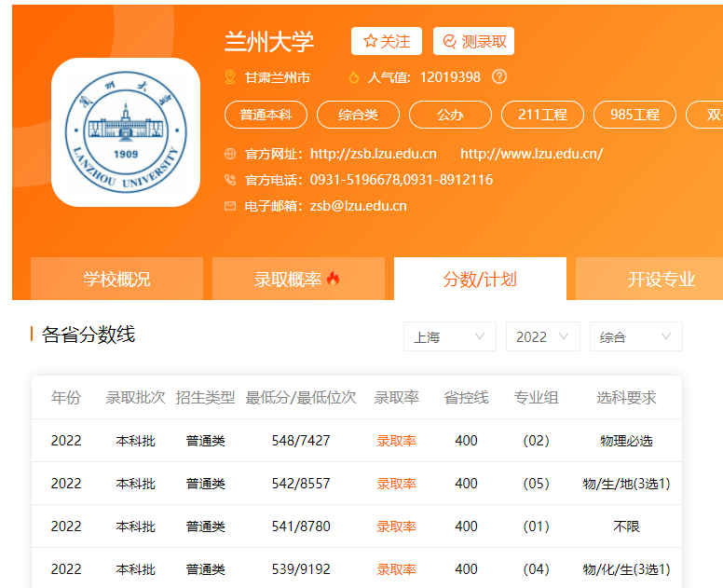Switch to the 开设专业 tab
The width and height of the screenshot is (723, 588).
[x=649, y=279]
